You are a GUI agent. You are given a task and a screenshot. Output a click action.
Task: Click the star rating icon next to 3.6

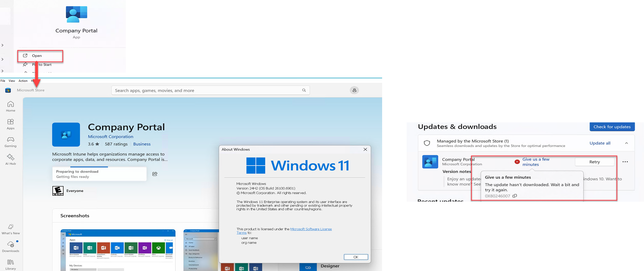coord(97,144)
